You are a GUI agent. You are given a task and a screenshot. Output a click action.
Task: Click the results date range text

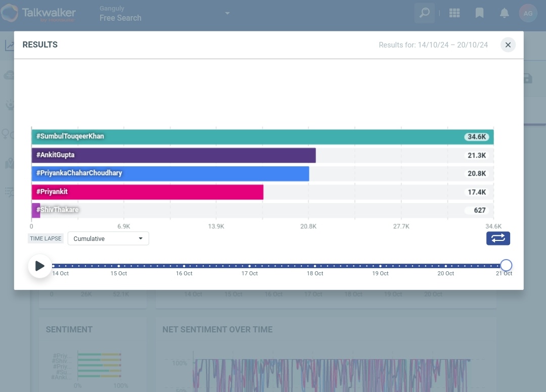[x=433, y=45]
